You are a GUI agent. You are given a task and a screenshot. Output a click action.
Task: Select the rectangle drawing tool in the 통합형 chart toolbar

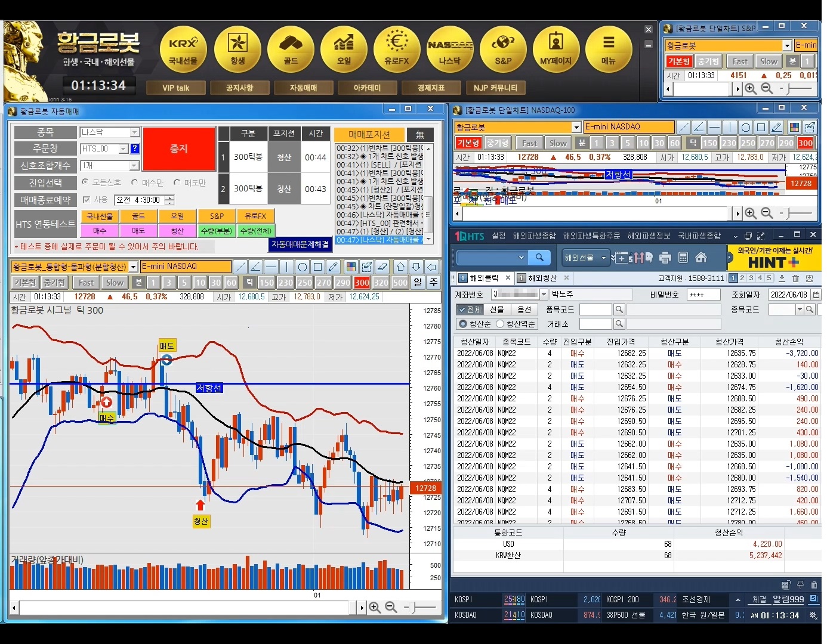point(317,267)
